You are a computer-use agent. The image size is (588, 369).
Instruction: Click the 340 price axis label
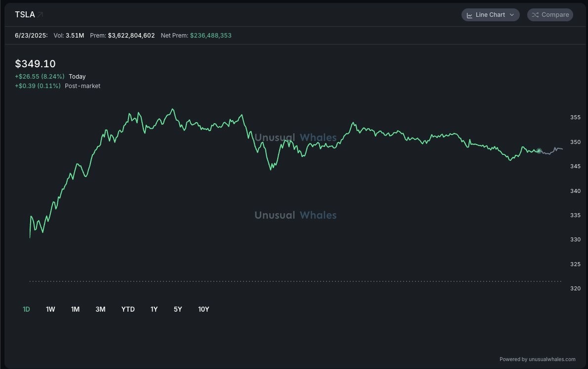pos(575,191)
